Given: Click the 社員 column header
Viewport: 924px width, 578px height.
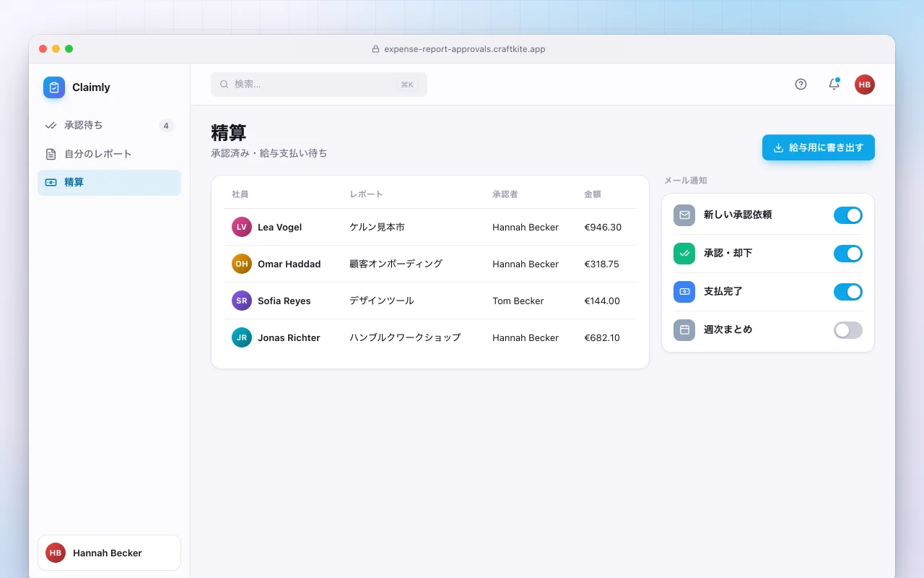Looking at the screenshot, I should tap(240, 194).
